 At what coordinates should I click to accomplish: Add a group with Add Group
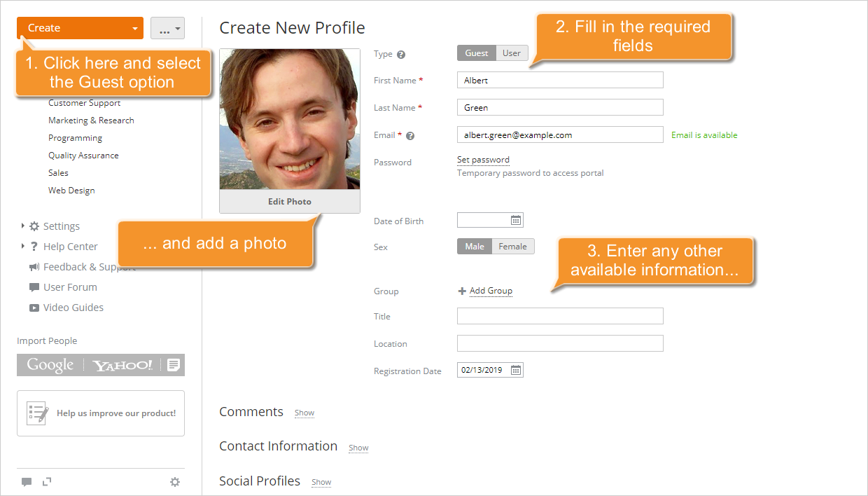[490, 291]
